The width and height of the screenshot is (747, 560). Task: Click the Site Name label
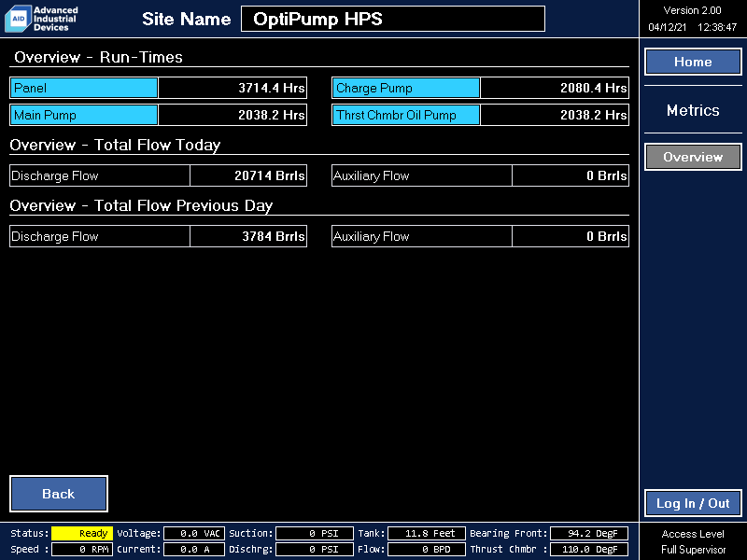click(186, 19)
